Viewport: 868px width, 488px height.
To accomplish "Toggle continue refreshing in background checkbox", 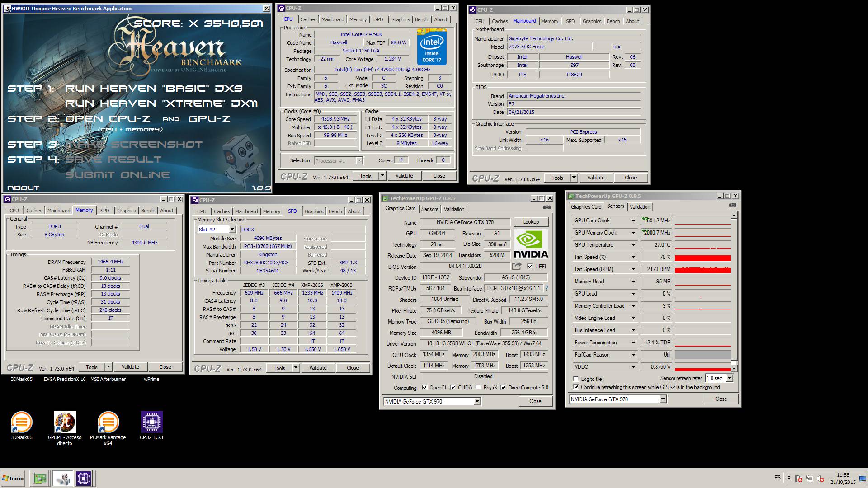I will (x=576, y=387).
